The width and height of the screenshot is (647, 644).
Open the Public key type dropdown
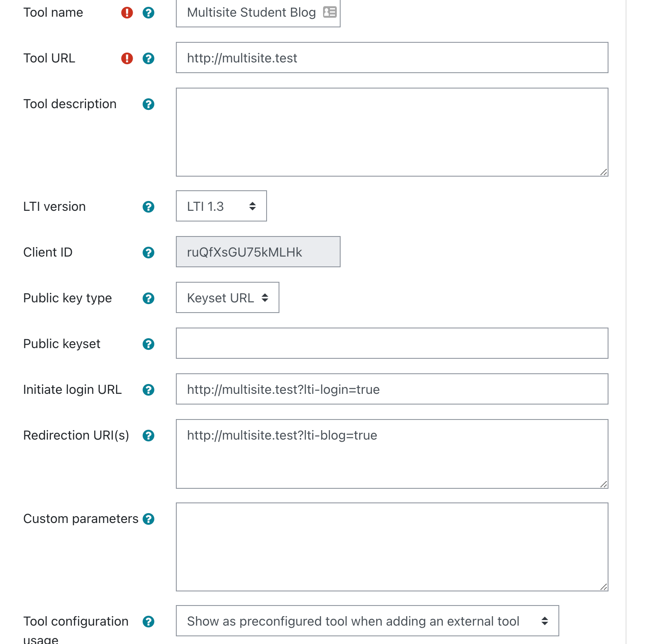tap(228, 298)
